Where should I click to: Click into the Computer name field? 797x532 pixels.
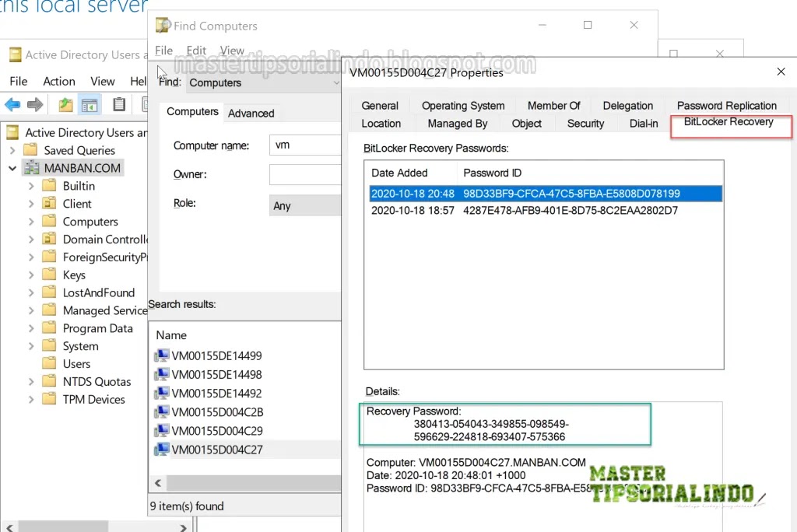(305, 145)
